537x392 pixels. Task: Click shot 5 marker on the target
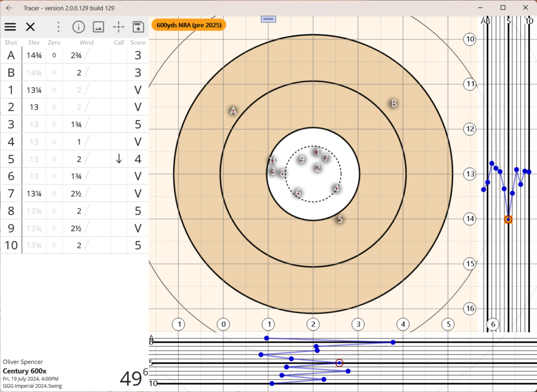pos(340,220)
